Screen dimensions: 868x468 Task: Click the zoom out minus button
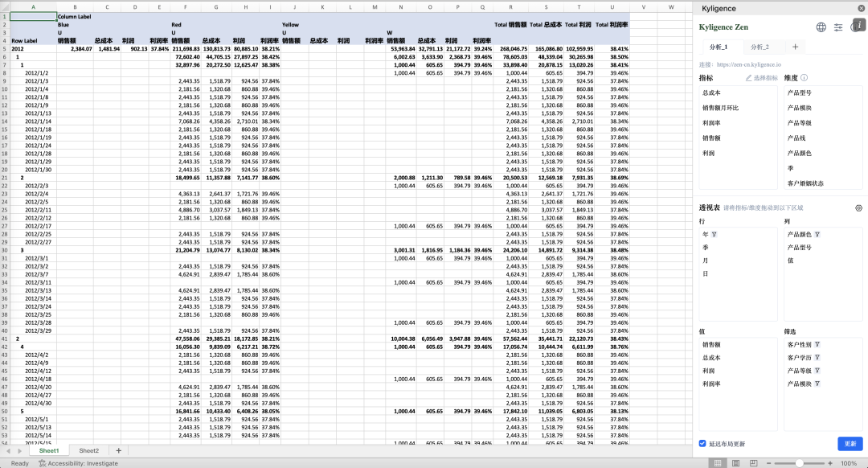[768, 463]
